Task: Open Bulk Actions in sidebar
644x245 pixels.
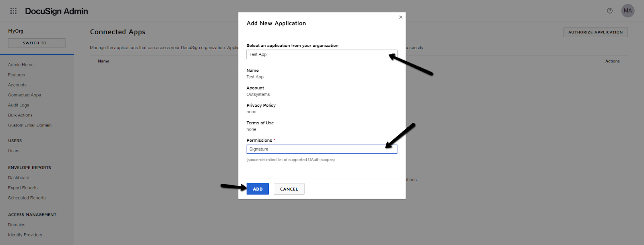Action: [x=20, y=115]
